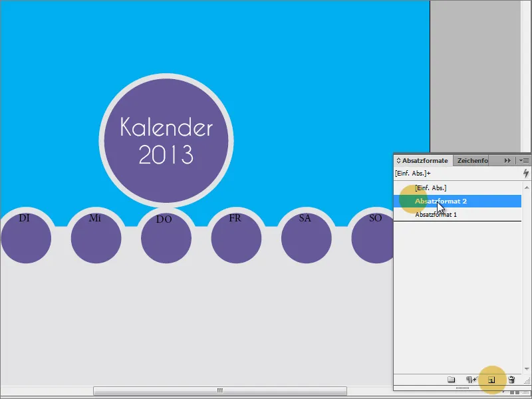The height and width of the screenshot is (399, 532).
Task: Delete the selected paragraph style
Action: point(511,380)
